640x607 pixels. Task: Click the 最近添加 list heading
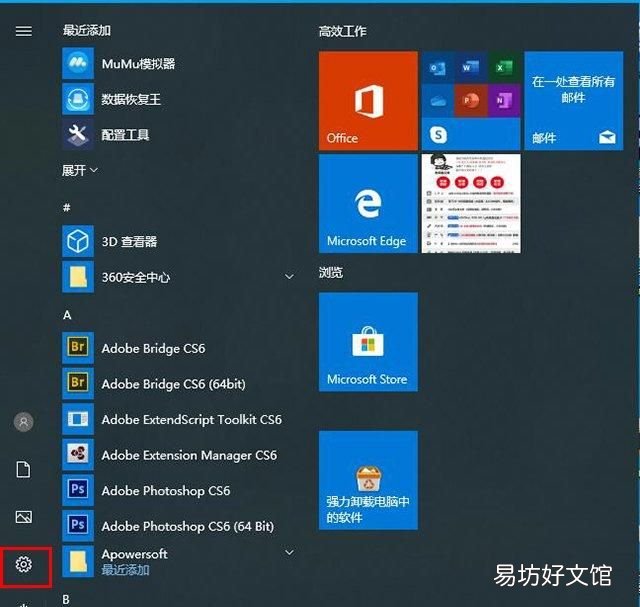coord(87,30)
